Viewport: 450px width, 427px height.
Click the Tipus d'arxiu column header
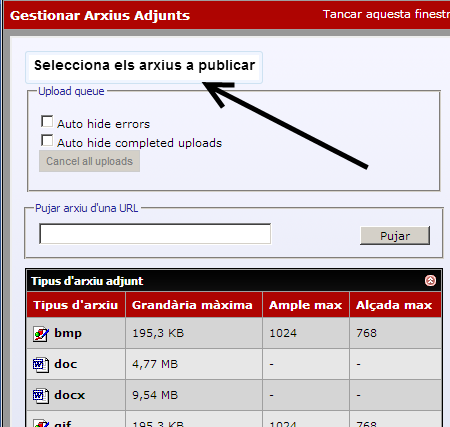tap(76, 305)
